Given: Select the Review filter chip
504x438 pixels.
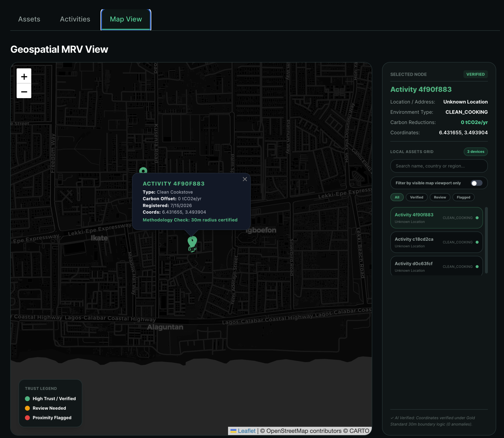Looking at the screenshot, I should pyautogui.click(x=440, y=197).
